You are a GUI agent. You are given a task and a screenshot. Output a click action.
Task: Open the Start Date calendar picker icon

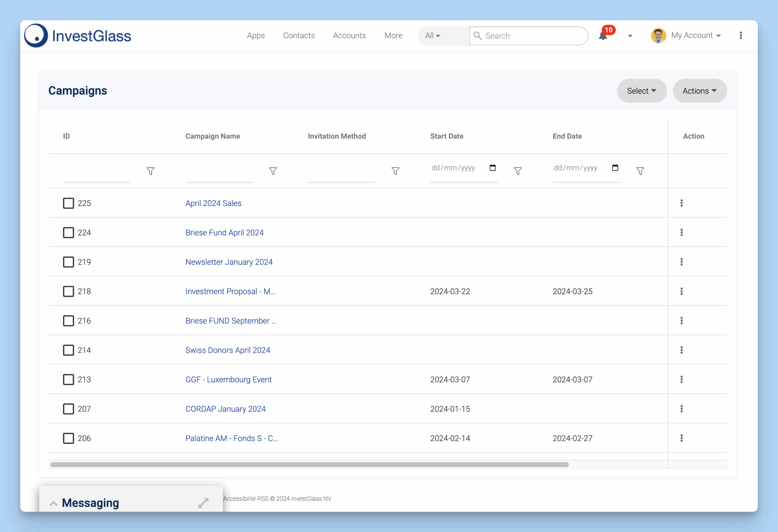point(493,168)
